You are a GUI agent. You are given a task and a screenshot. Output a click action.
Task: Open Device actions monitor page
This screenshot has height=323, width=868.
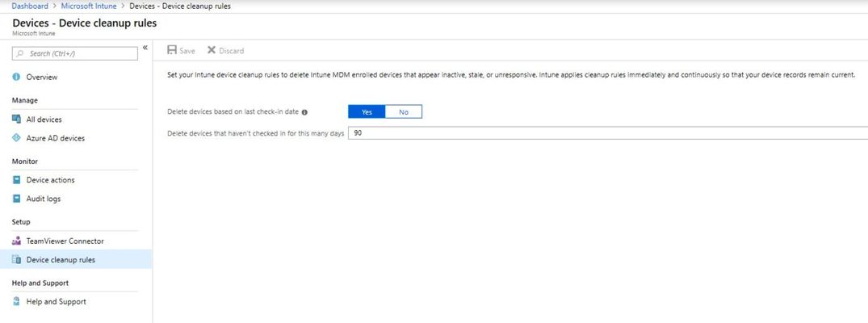(x=50, y=179)
